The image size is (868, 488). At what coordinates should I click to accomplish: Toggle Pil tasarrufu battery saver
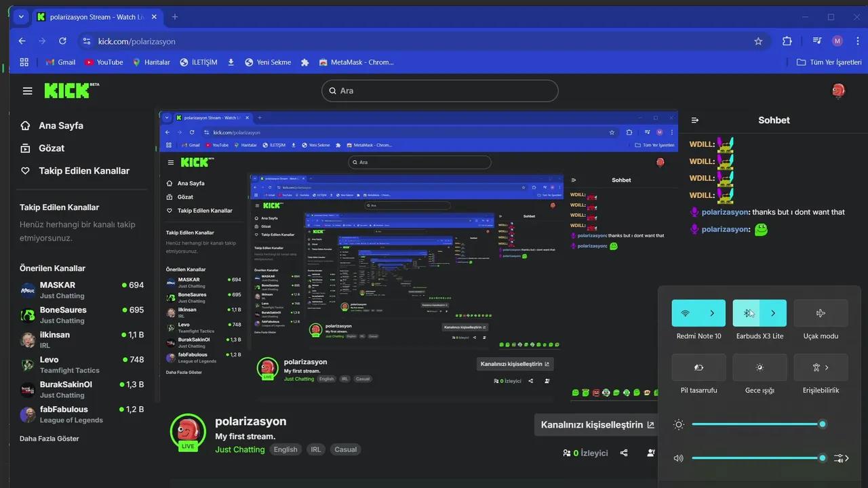point(698,367)
